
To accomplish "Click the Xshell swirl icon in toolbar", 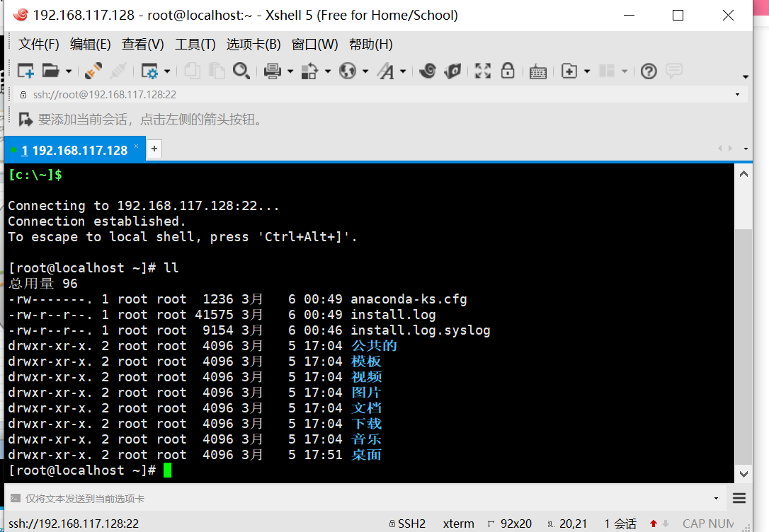I will tap(428, 71).
